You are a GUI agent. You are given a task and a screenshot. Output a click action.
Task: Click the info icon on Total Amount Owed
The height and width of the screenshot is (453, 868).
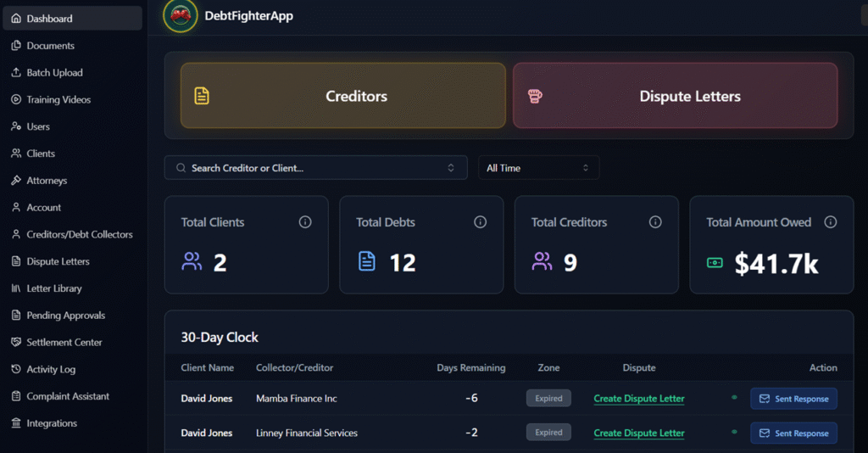pyautogui.click(x=831, y=222)
